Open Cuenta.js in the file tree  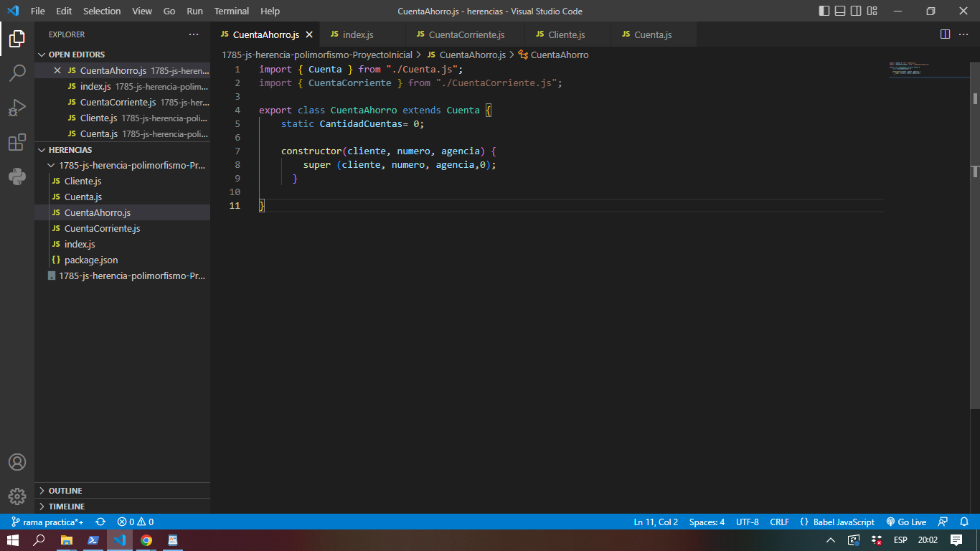tap(122, 197)
